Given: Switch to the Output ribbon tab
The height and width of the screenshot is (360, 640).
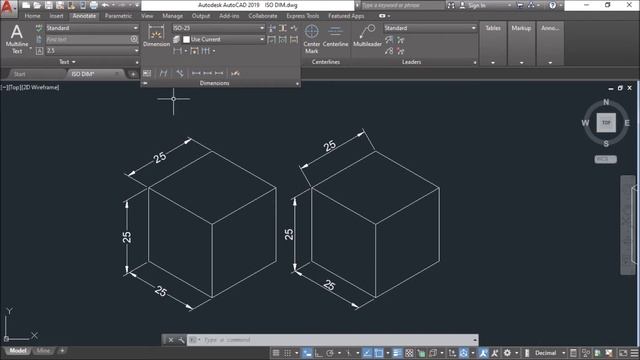Looking at the screenshot, I should click(201, 16).
